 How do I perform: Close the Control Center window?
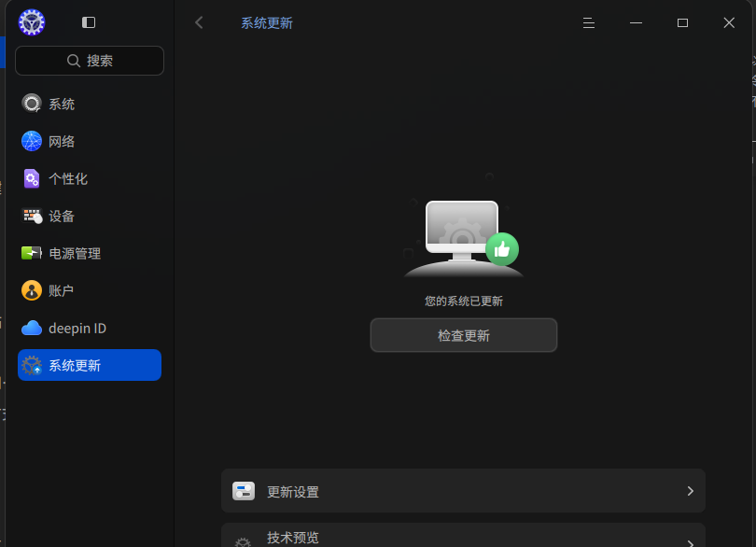click(x=729, y=22)
